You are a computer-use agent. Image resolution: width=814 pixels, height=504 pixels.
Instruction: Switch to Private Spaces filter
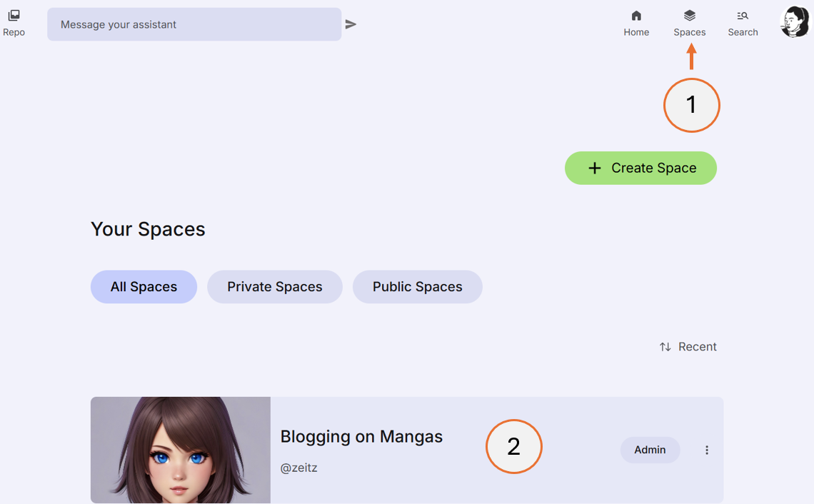(274, 286)
